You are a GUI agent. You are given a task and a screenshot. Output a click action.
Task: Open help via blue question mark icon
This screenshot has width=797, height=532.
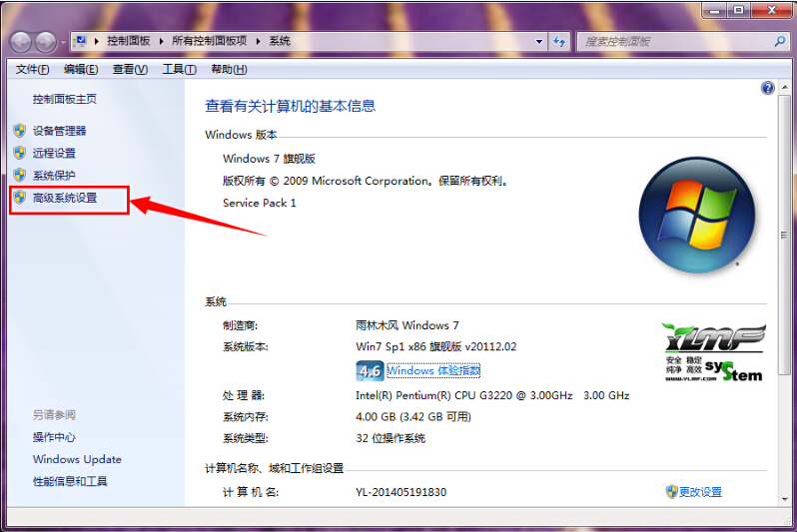[767, 88]
